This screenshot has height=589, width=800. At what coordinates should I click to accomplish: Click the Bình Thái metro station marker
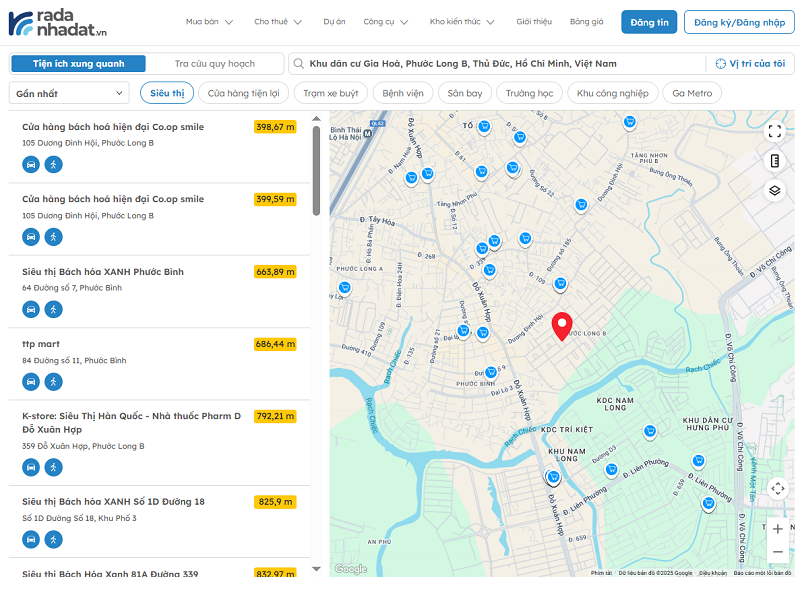coord(367,133)
